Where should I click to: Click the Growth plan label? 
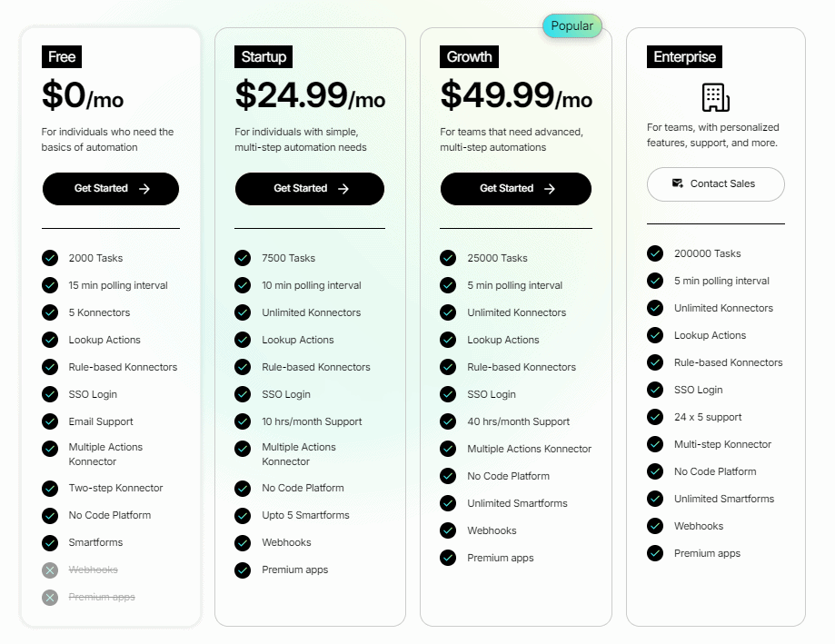[x=469, y=56]
